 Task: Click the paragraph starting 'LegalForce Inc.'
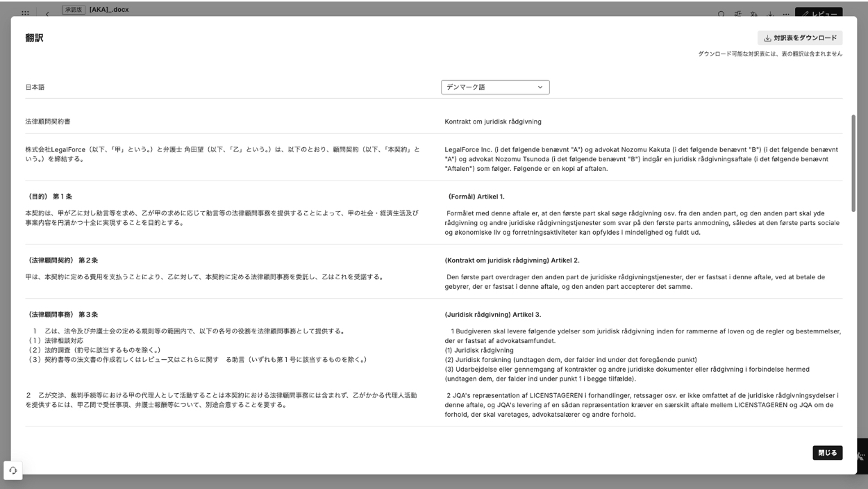tap(642, 158)
